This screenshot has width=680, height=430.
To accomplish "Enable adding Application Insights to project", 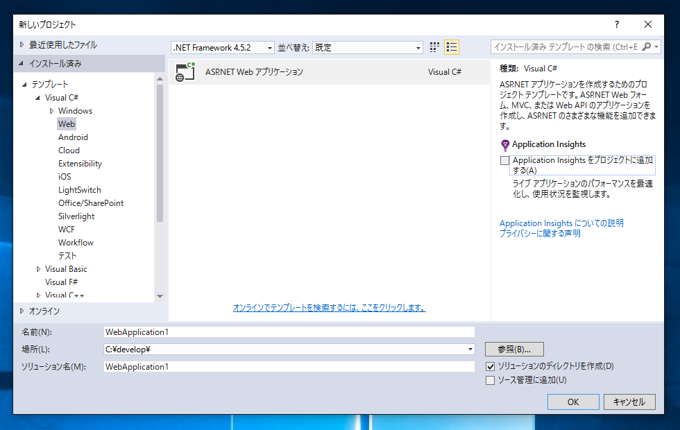I will click(504, 161).
